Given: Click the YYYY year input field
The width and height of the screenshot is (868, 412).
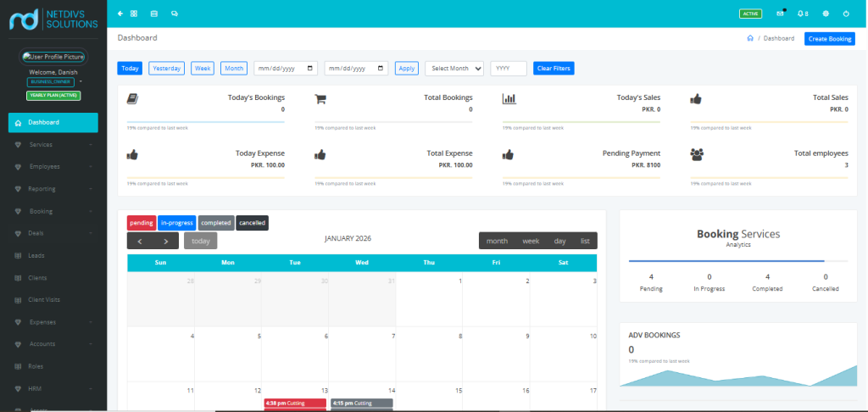Looking at the screenshot, I should [509, 69].
